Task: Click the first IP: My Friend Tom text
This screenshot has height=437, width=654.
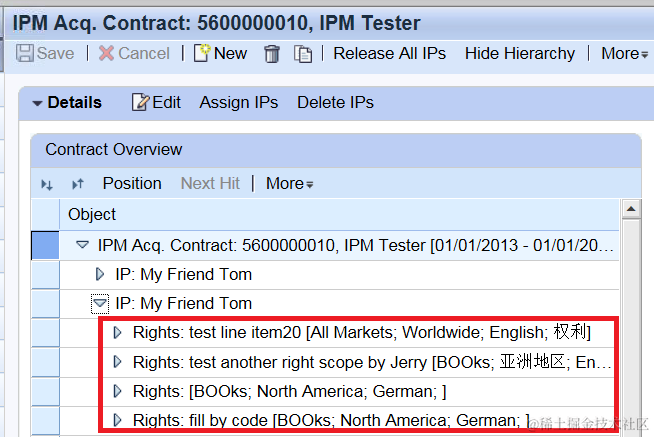Action: point(184,274)
